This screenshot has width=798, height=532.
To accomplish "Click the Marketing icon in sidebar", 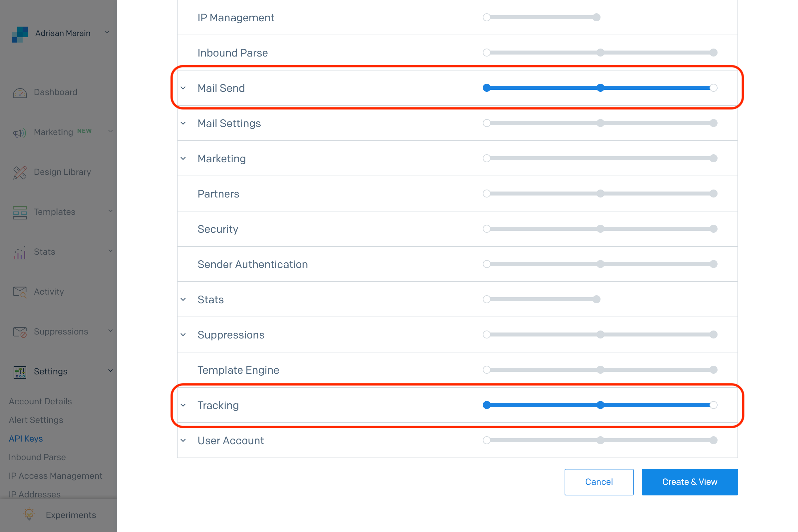I will coord(20,132).
